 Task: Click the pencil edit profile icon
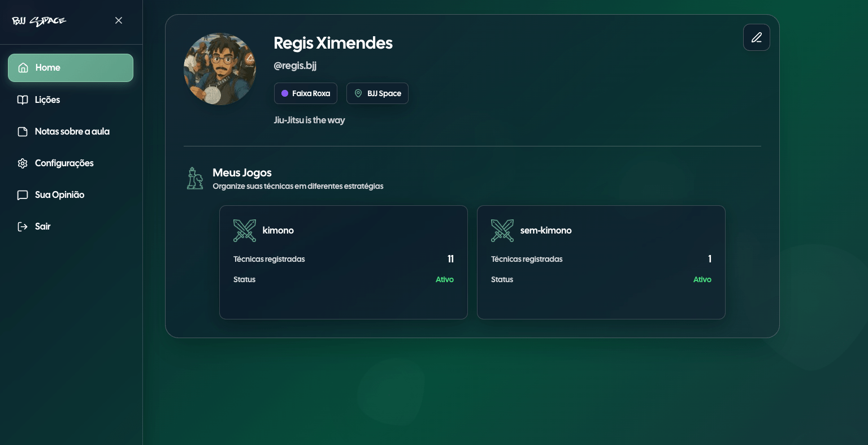point(756,37)
